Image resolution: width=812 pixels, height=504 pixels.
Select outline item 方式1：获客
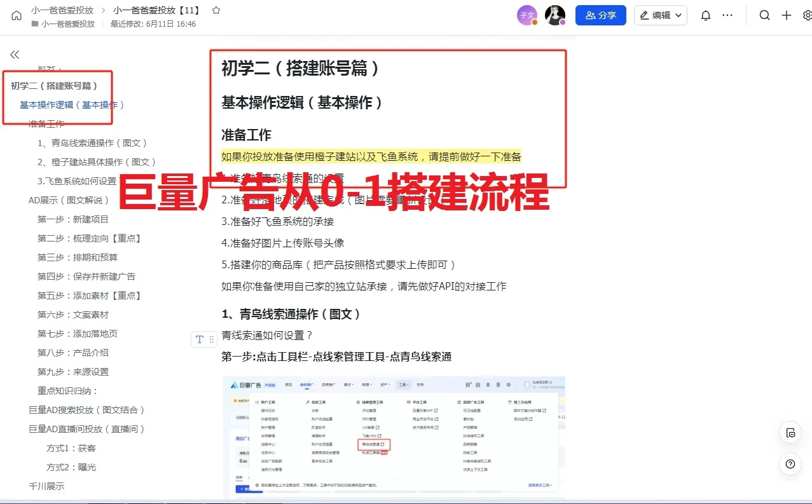pyautogui.click(x=71, y=448)
